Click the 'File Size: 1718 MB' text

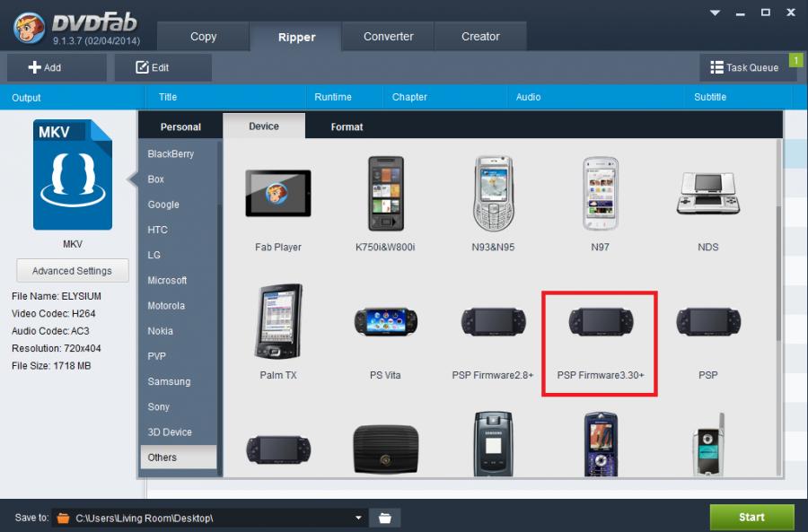coord(51,366)
